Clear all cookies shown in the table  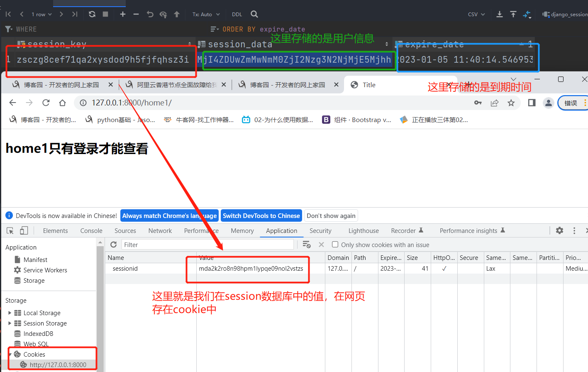(x=307, y=245)
